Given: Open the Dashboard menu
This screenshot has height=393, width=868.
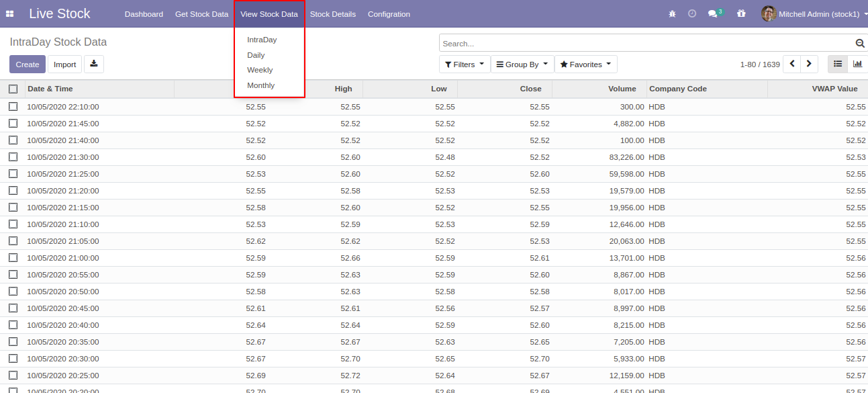Looking at the screenshot, I should click(x=144, y=14).
